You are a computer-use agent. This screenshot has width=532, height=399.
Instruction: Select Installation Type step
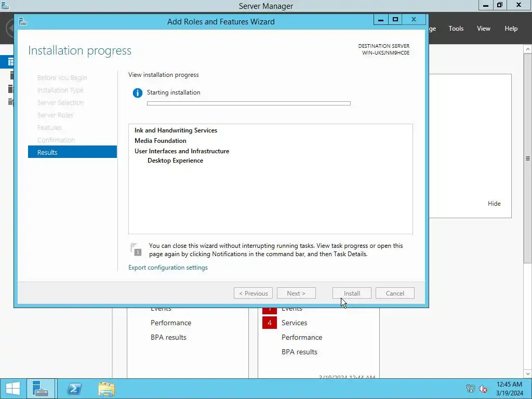click(x=60, y=90)
